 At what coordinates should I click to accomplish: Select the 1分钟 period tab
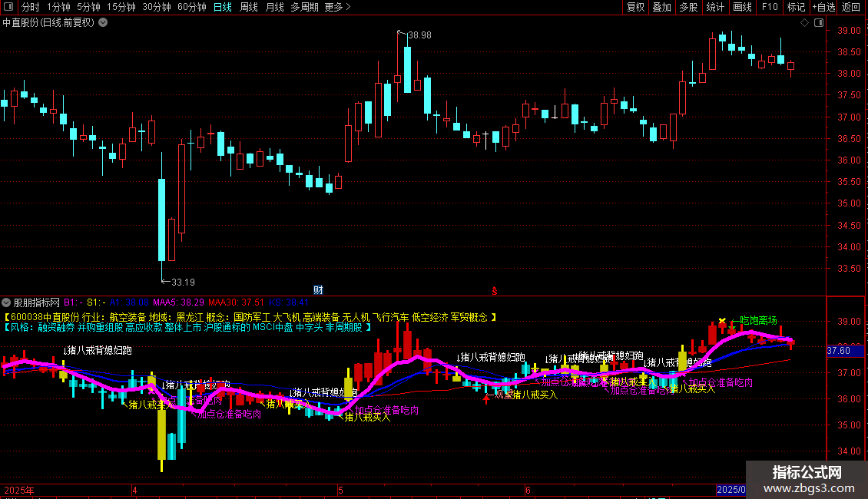58,7
